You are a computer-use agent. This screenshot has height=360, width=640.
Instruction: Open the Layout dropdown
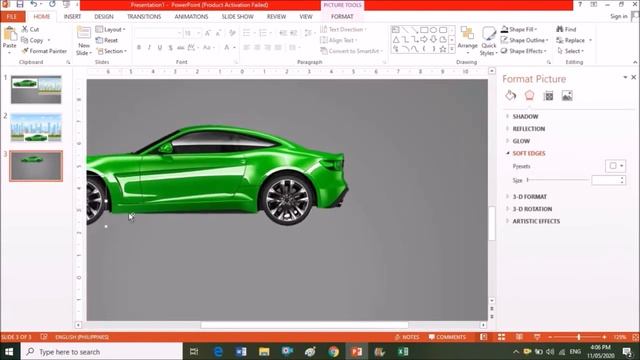click(x=111, y=29)
